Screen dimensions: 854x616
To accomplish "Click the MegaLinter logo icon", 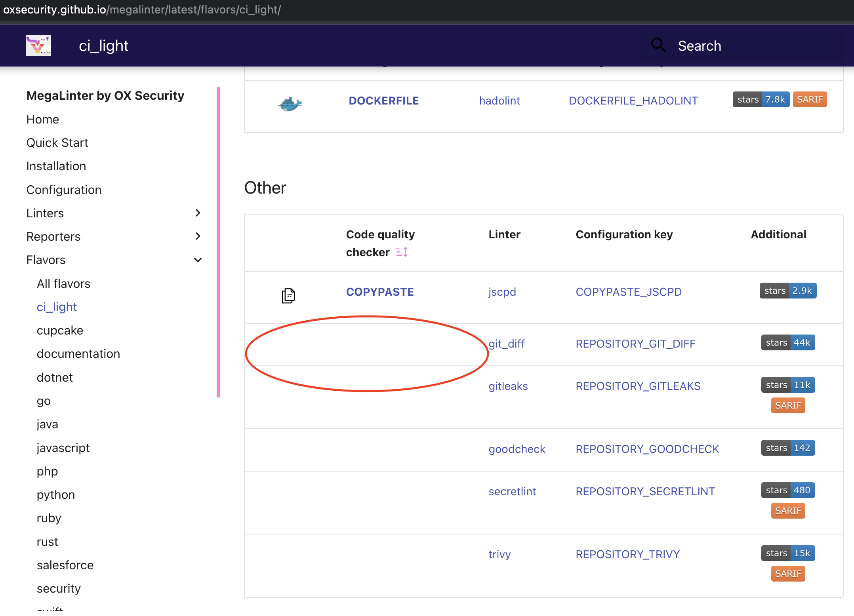I will click(38, 45).
